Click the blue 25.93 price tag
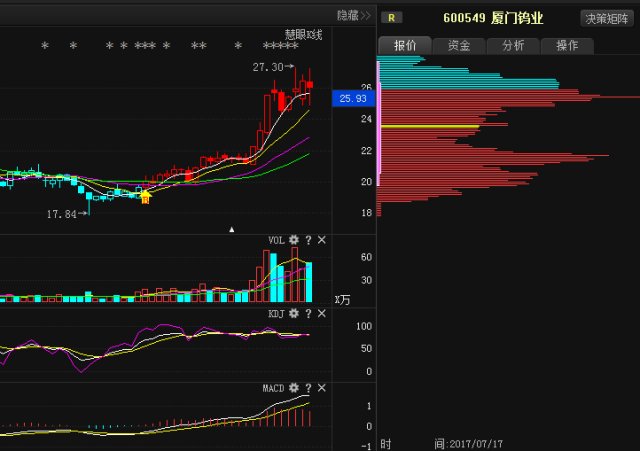The image size is (640, 451). pos(353,98)
